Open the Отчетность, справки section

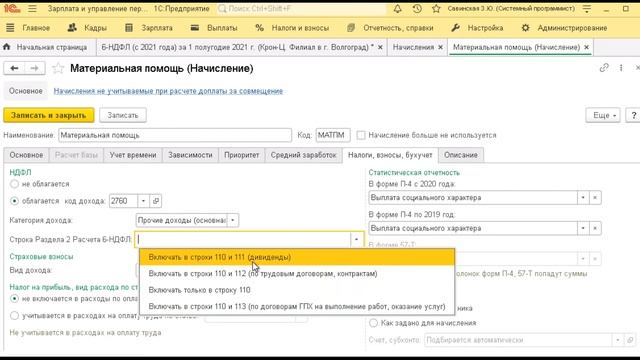390,28
